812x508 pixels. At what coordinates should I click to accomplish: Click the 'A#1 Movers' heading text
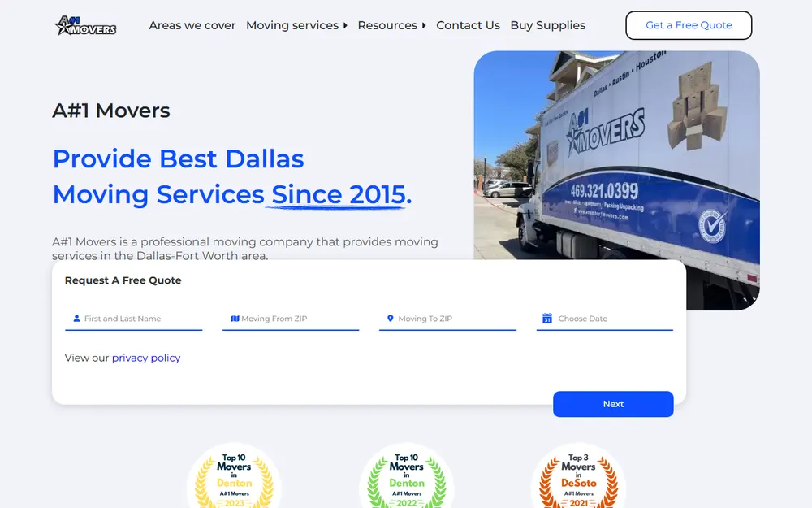(x=111, y=111)
